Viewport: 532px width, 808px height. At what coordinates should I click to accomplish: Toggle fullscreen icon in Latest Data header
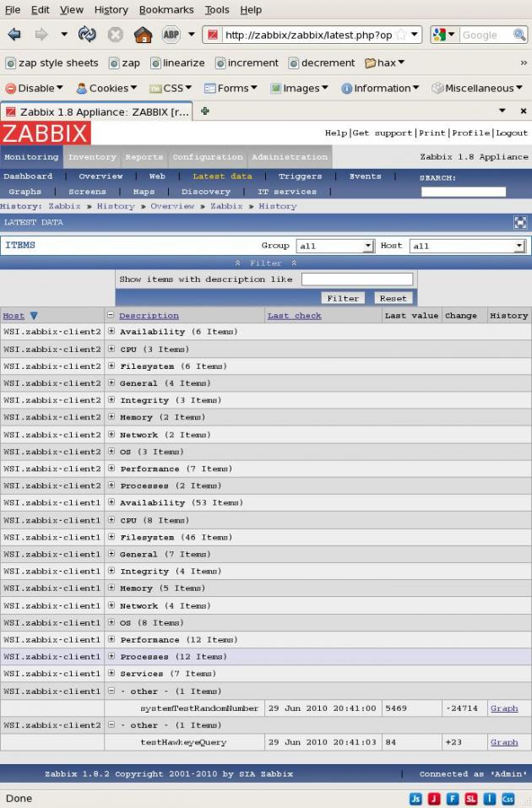pos(520,222)
